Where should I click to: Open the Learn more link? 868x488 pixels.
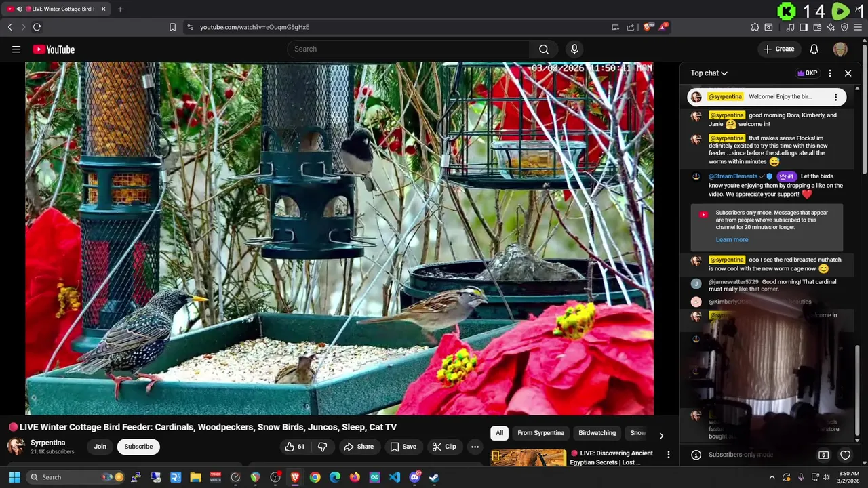pos(732,239)
